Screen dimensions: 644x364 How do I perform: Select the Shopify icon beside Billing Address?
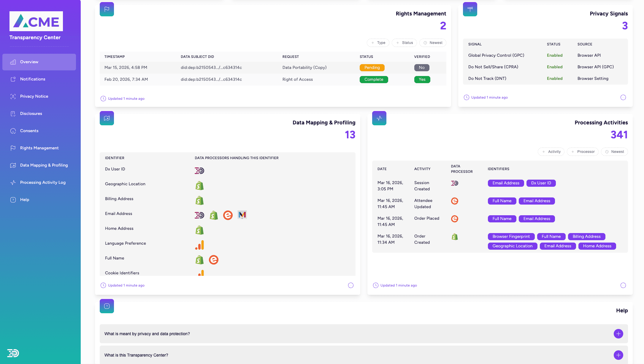tap(199, 200)
